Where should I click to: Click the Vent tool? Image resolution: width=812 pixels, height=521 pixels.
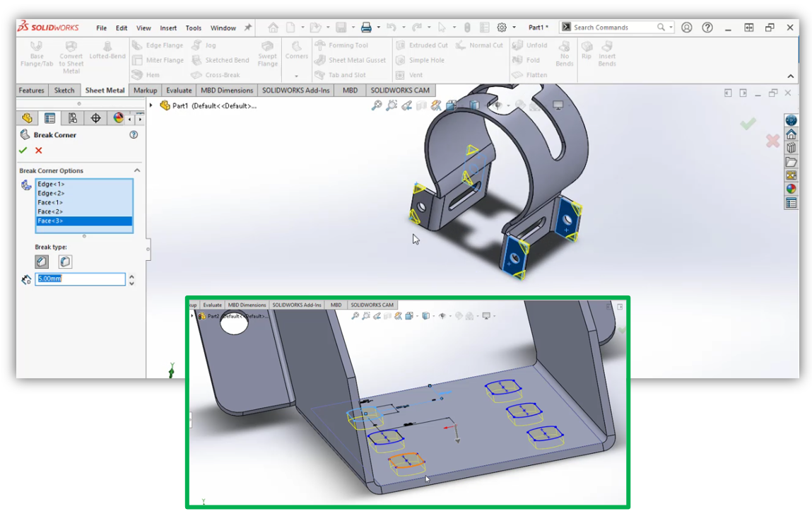(x=410, y=74)
